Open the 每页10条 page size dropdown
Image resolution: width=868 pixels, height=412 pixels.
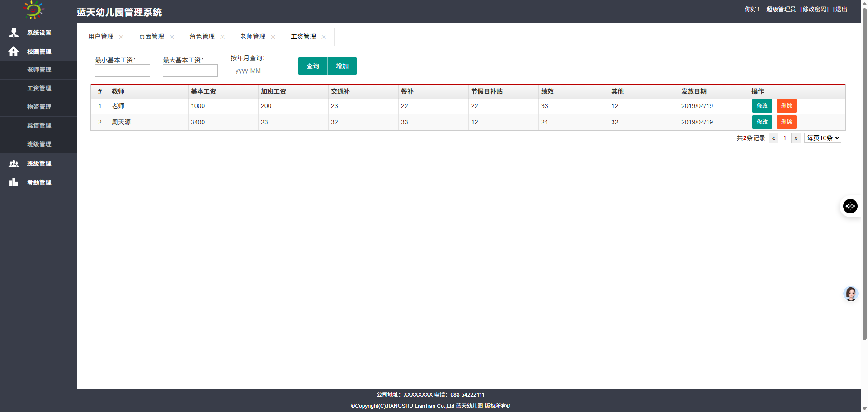(x=822, y=138)
